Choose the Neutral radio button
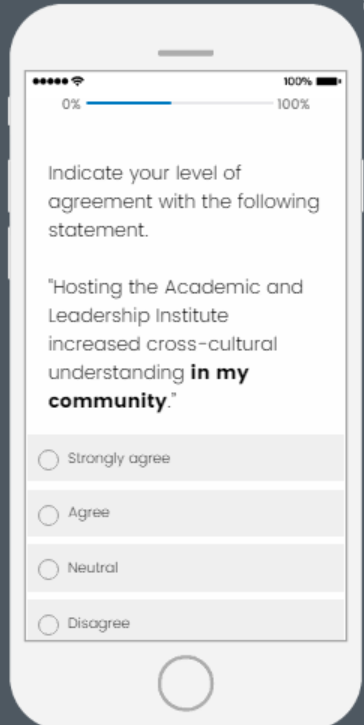Screen dimensions: 364x725 tap(49, 569)
